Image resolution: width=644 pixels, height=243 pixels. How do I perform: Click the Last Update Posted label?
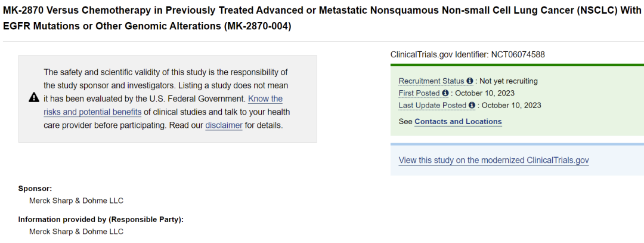[432, 106]
